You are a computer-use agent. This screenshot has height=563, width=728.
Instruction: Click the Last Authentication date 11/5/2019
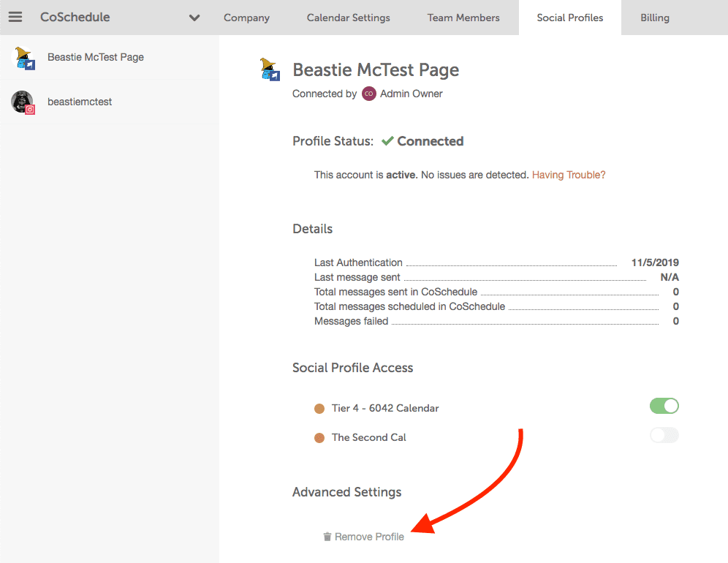click(655, 262)
